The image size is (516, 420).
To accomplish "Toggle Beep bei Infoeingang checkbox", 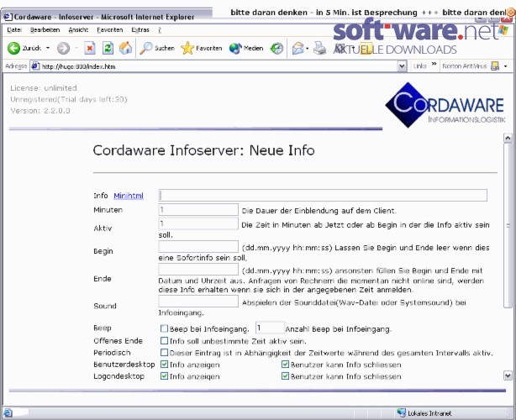I will [x=164, y=328].
